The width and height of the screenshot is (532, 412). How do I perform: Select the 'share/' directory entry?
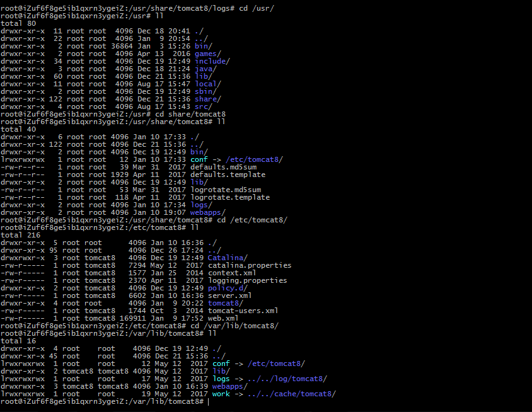(207, 99)
